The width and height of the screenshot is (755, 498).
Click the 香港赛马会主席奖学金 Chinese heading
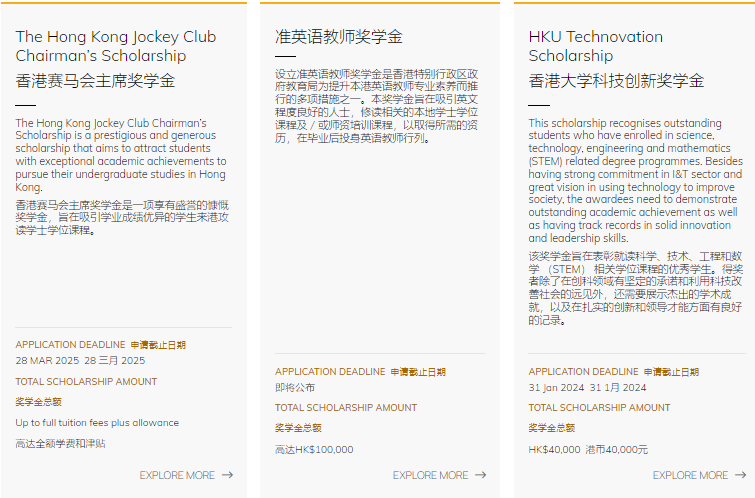(x=95, y=81)
